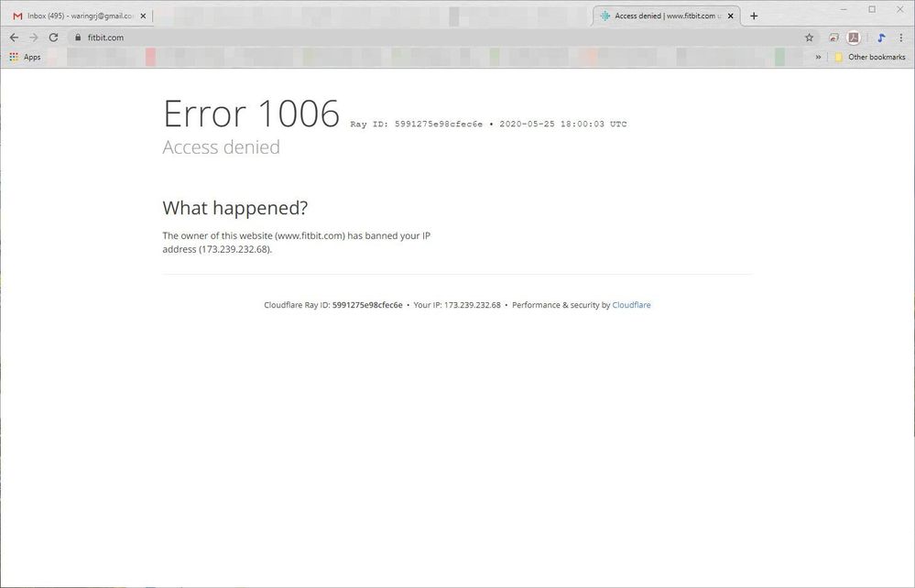Switch to the Inbox Gmail tab

point(78,16)
